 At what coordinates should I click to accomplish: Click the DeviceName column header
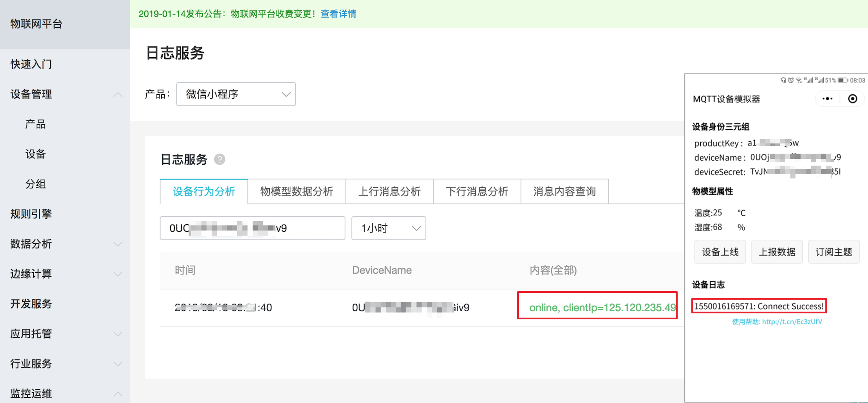(382, 270)
